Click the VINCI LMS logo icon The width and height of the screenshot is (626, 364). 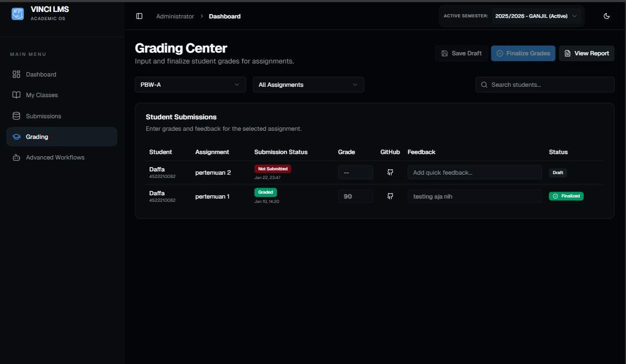tap(17, 14)
